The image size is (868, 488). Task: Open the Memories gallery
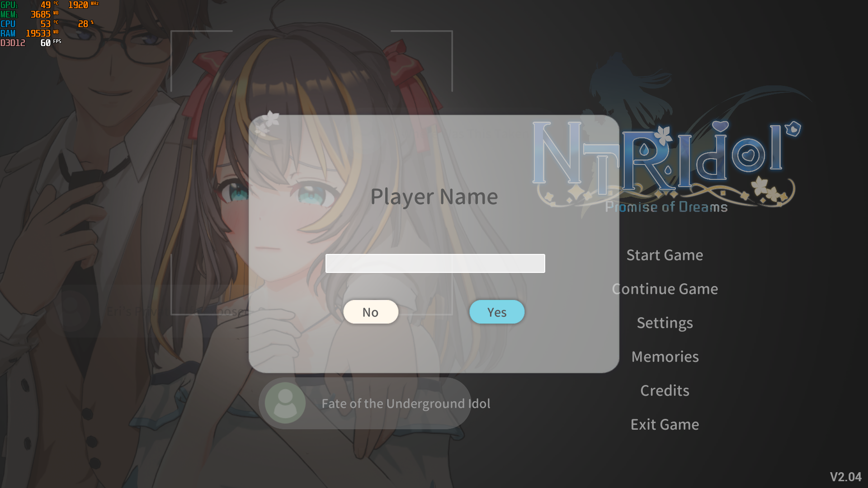[x=665, y=357]
